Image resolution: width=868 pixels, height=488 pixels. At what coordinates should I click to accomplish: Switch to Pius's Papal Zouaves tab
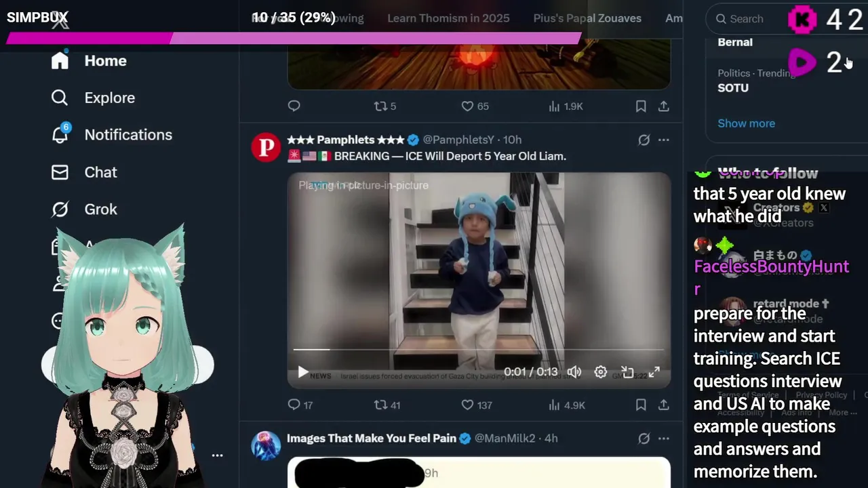click(587, 18)
